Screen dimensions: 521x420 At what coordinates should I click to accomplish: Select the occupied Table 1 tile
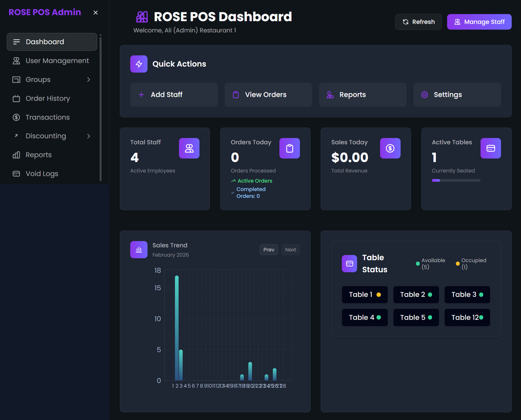tap(364, 295)
